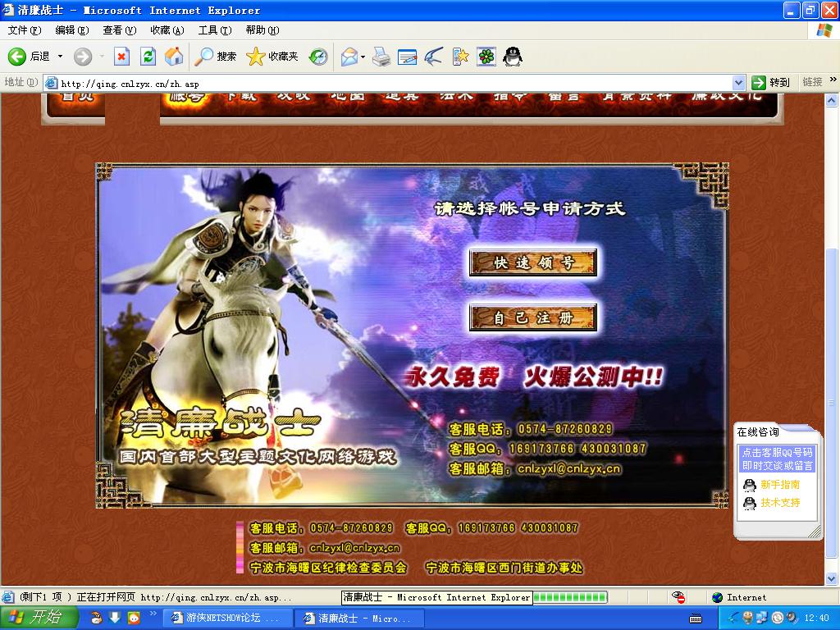
Task: Click email cnlzyxl@cnlzyx.cn below banner
Action: [354, 548]
